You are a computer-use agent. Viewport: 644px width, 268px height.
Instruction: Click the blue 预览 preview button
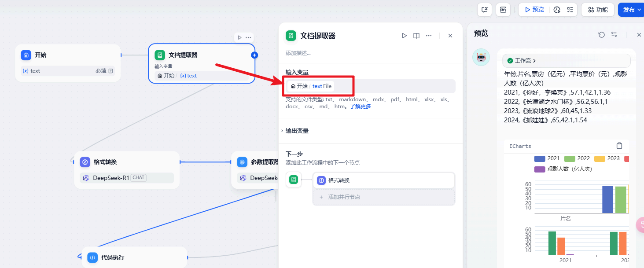coord(534,10)
